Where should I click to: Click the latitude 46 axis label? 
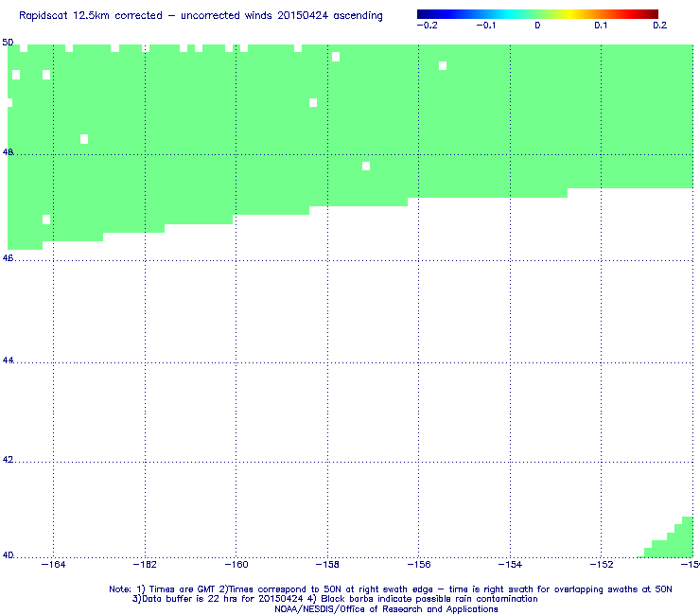8,258
